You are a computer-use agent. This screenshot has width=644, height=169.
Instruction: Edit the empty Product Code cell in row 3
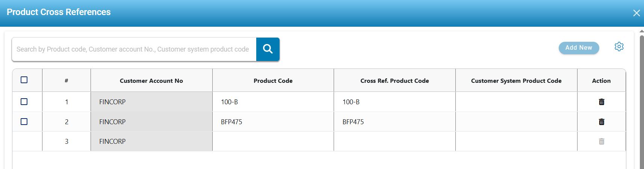273,142
